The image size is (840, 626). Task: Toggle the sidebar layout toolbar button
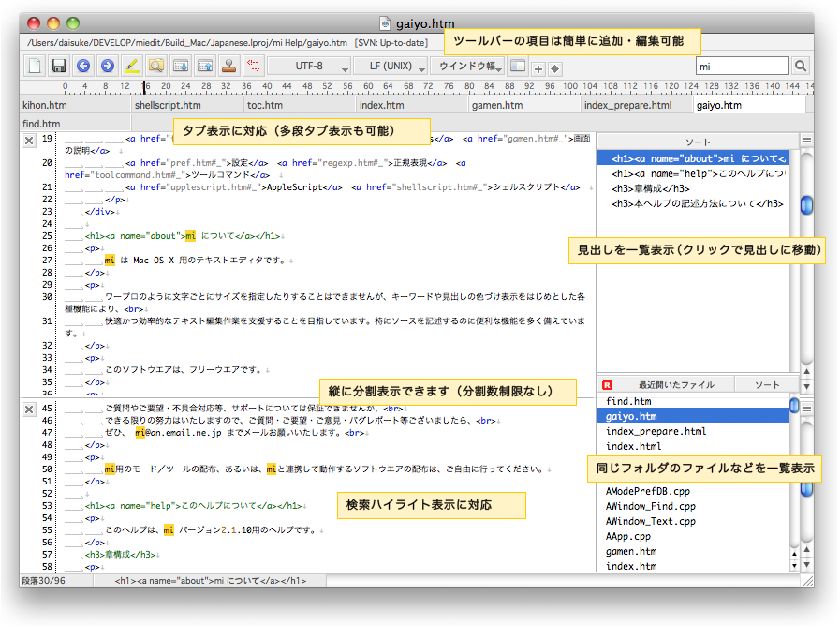518,67
